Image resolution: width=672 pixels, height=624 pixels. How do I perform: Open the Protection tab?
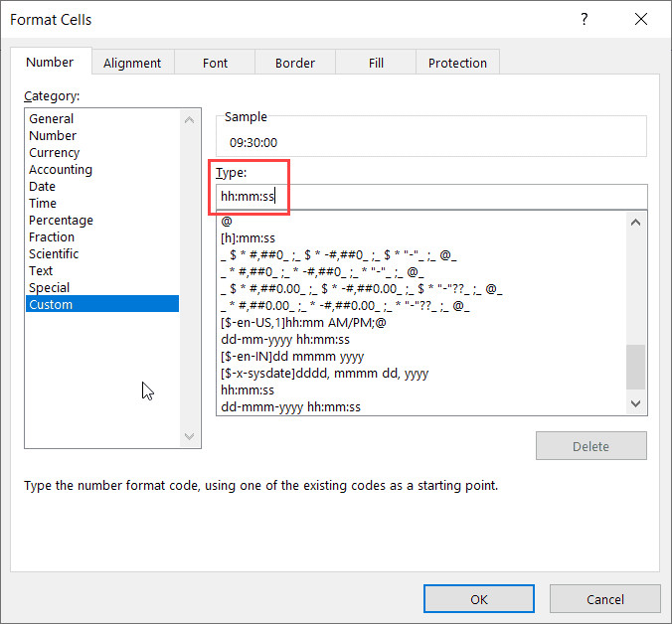coord(457,63)
